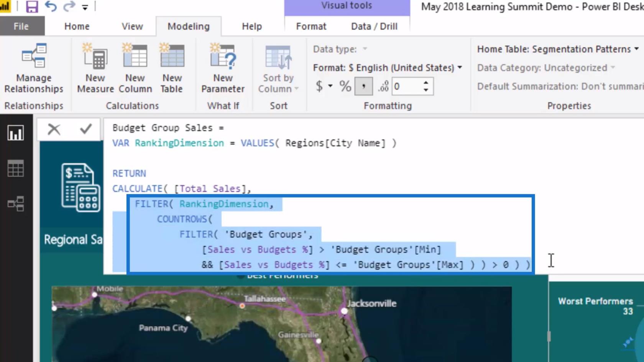644x362 pixels.
Task: Open the File menu
Action: pyautogui.click(x=21, y=26)
